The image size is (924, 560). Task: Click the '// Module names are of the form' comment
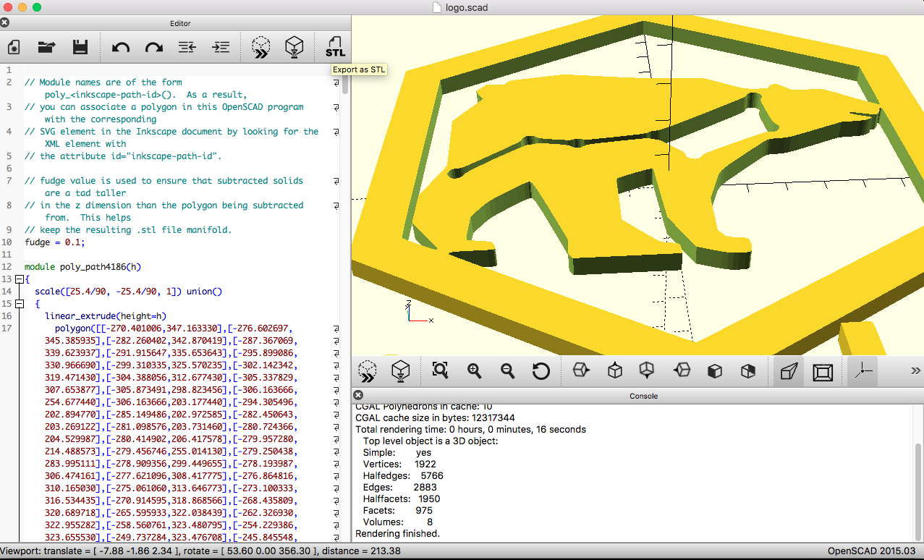pos(103,82)
